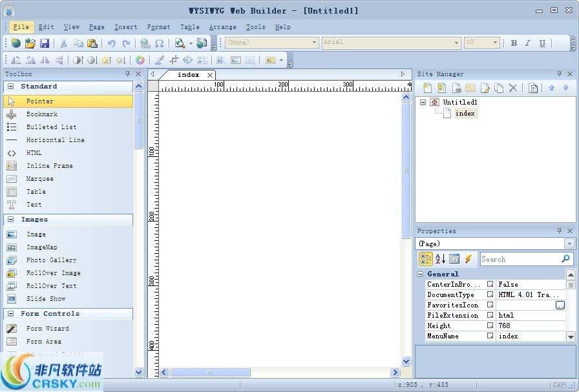
Task: Insert a symbol with the Omega icon
Action: click(x=159, y=43)
